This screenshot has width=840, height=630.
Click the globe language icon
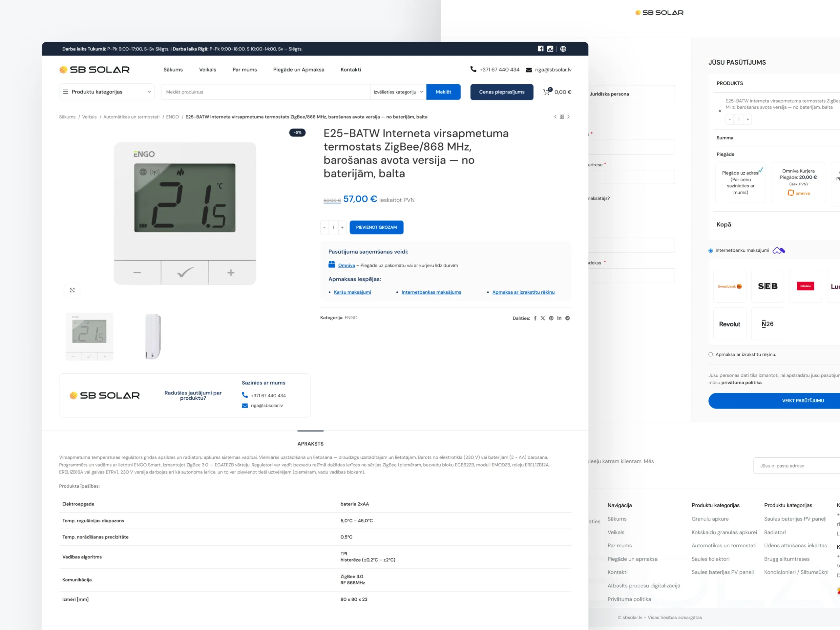pos(563,49)
